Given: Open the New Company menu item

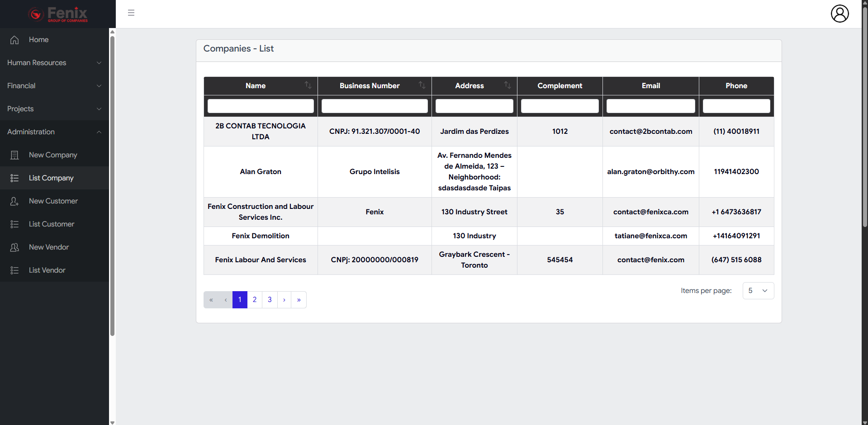Looking at the screenshot, I should pos(54,155).
